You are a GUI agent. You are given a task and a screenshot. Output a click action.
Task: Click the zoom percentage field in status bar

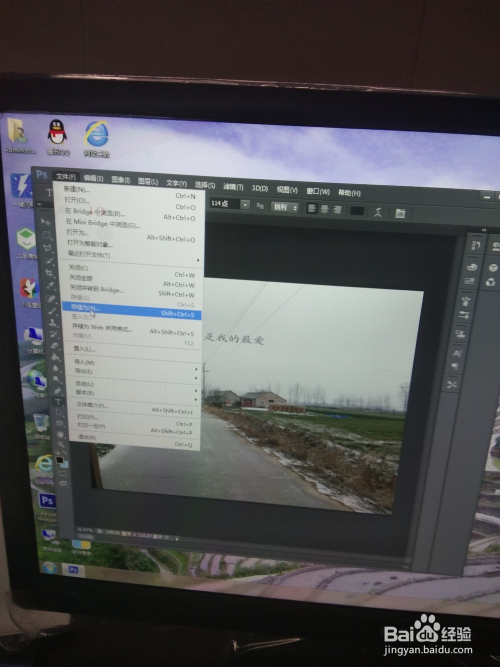pyautogui.click(x=85, y=530)
